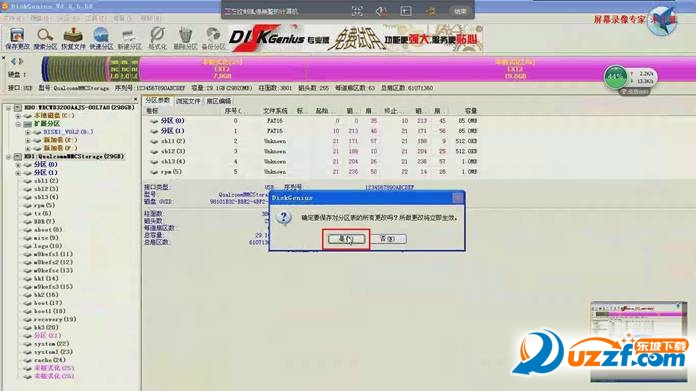Open the Search Partitions (搜索分区) magnifier tool
This screenshot has width=696, height=391.
(x=45, y=38)
